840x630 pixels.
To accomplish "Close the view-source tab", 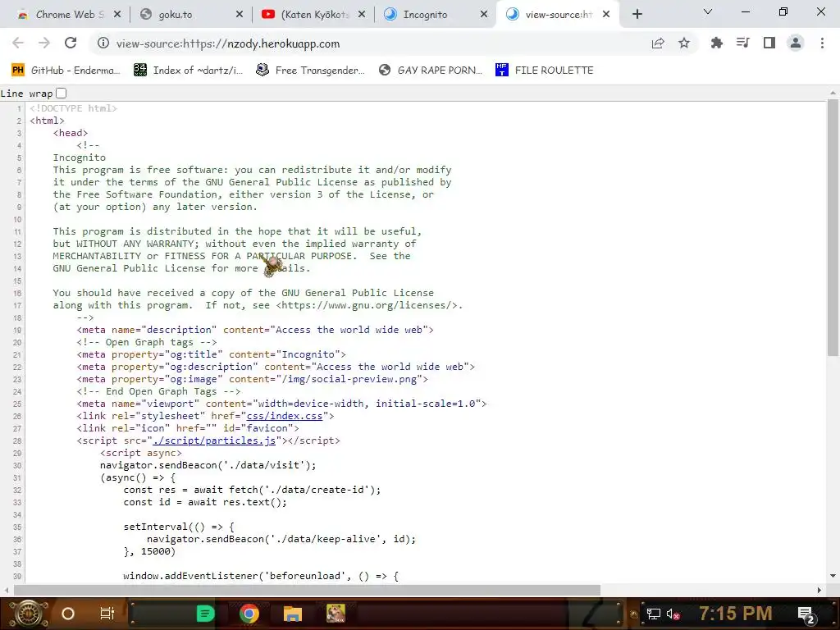I will tap(606, 15).
